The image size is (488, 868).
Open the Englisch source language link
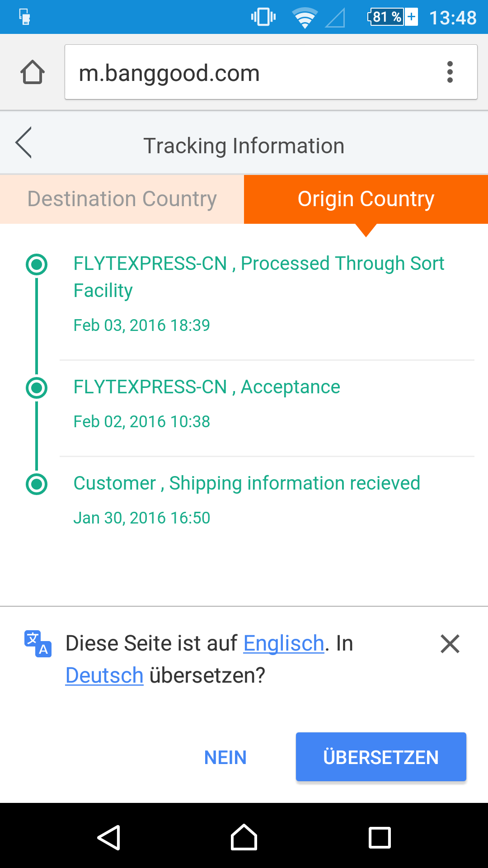point(284,643)
